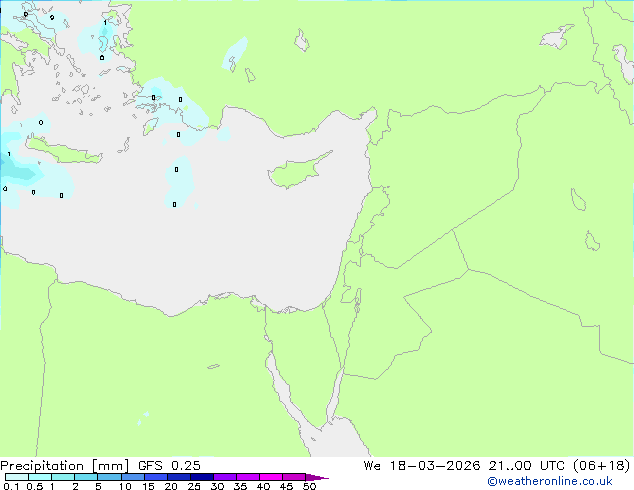The height and width of the screenshot is (490, 634).
Task: Click the "Precipitation [mm]" title text
Action: (x=64, y=466)
